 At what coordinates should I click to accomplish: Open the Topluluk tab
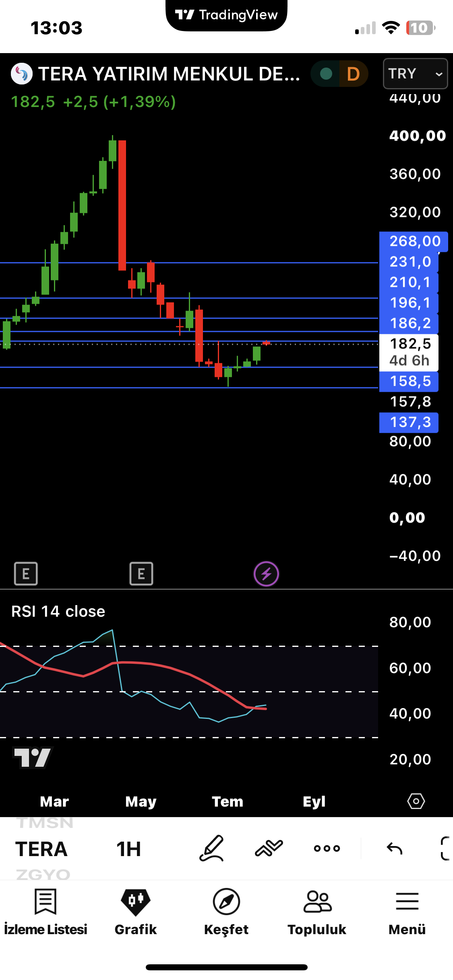click(317, 912)
